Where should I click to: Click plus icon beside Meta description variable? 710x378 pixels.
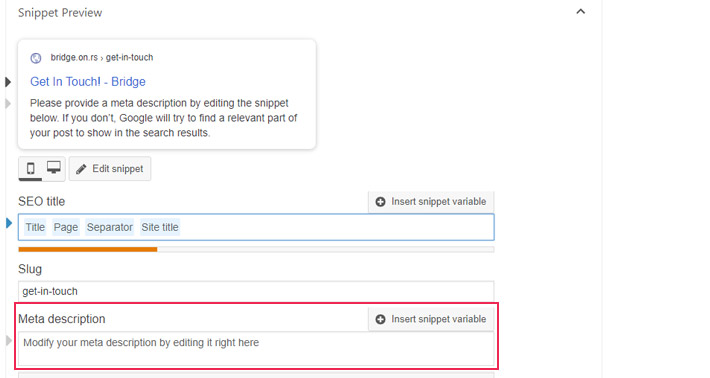pos(380,319)
